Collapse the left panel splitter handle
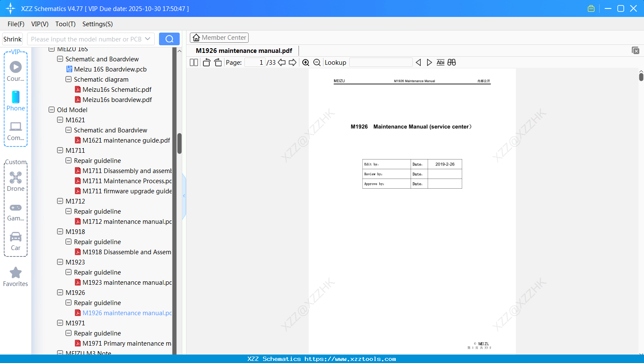This screenshot has width=644, height=363. click(184, 196)
